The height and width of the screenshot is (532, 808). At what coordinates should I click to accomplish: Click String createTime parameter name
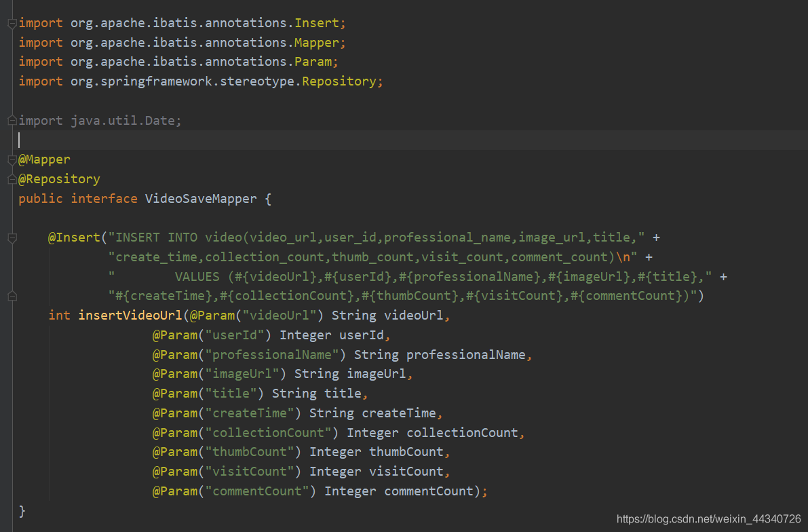coord(399,413)
